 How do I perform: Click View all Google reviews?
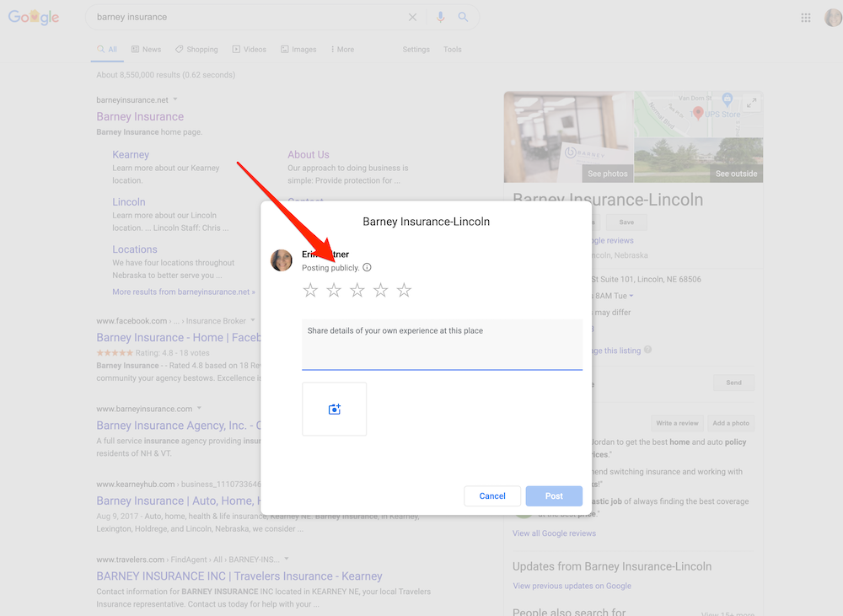tap(554, 533)
